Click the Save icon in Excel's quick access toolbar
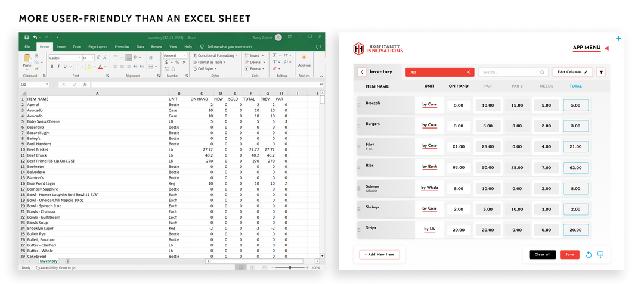The image size is (644, 284). point(27,37)
